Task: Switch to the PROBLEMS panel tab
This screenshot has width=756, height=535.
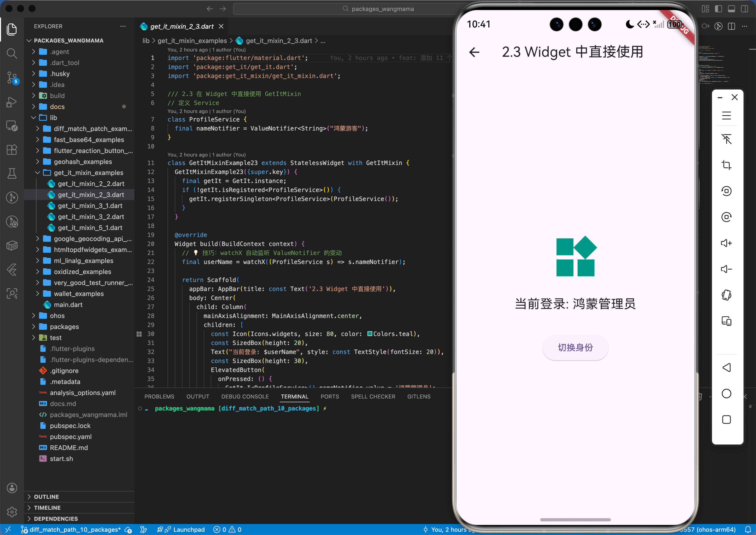Action: pyautogui.click(x=159, y=396)
